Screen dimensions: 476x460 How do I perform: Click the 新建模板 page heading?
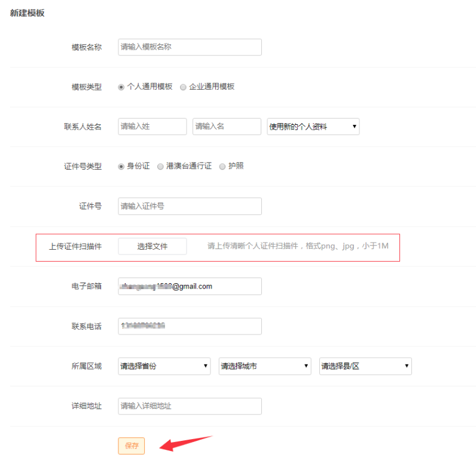click(x=27, y=13)
